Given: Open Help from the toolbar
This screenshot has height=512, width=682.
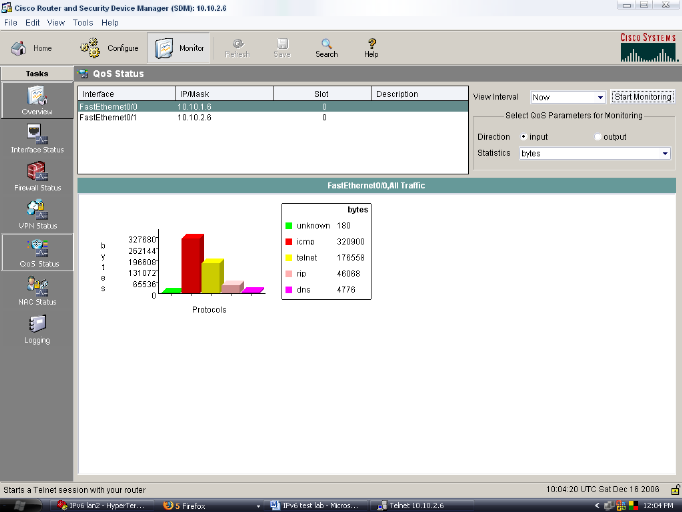Looking at the screenshot, I should point(371,47).
